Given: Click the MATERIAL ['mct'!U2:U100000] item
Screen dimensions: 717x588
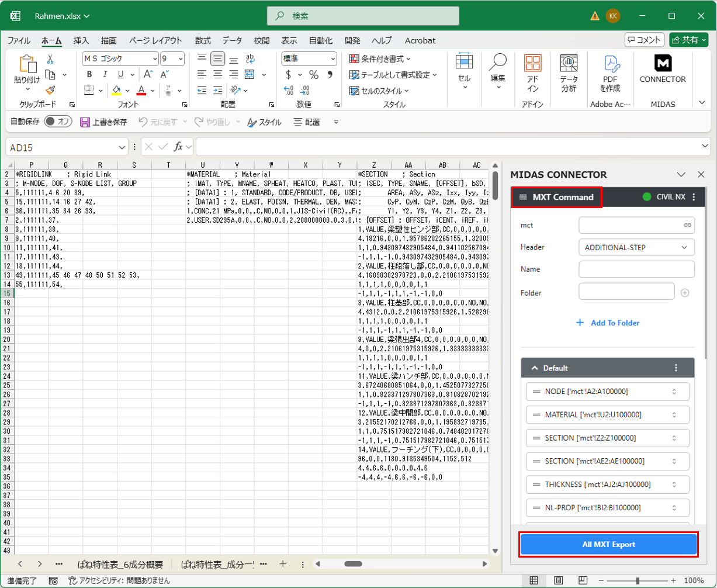Looking at the screenshot, I should (x=608, y=415).
